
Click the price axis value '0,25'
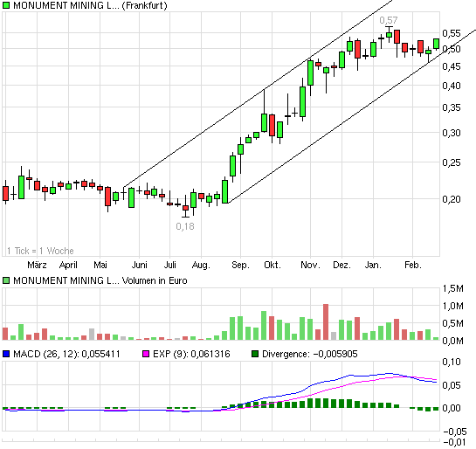pos(452,162)
